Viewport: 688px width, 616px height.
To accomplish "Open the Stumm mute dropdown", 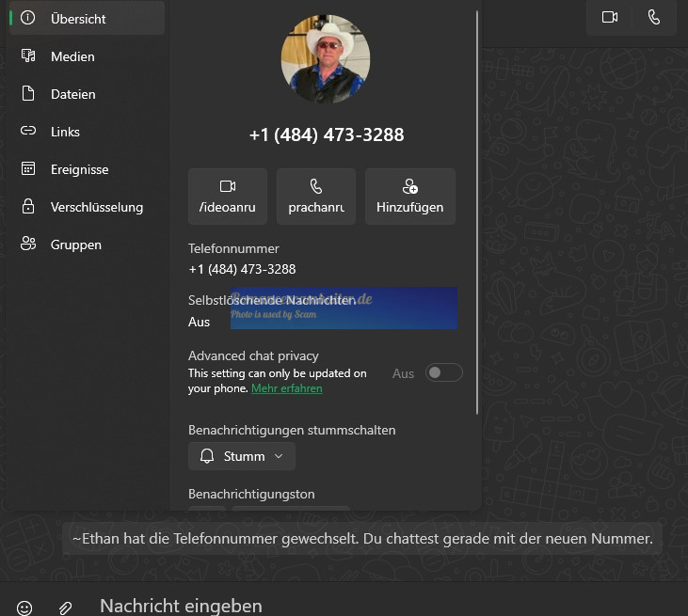I will click(242, 456).
